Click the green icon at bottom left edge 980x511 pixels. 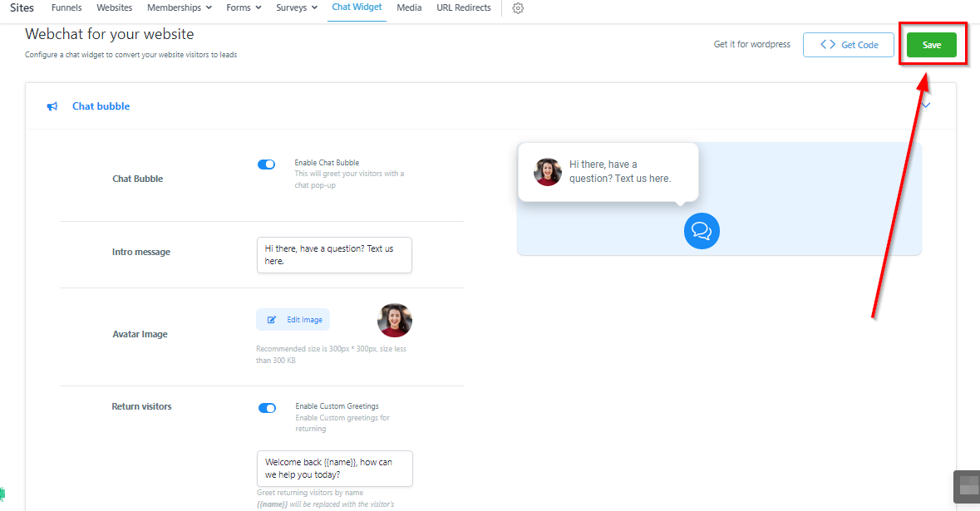(2, 494)
